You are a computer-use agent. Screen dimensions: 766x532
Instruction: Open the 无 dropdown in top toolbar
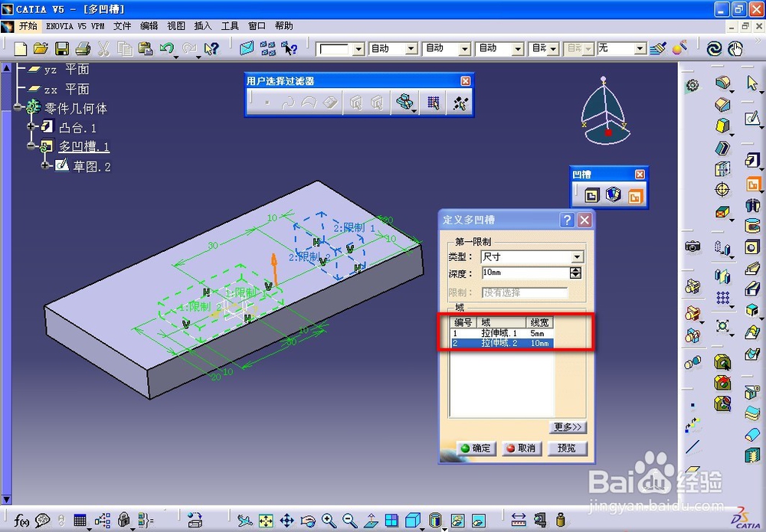tap(640, 48)
